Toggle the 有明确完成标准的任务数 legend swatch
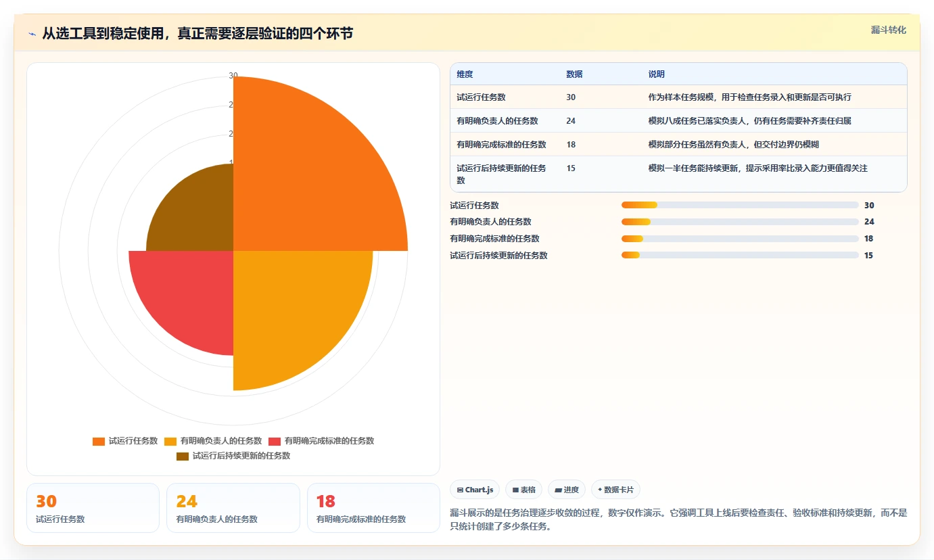This screenshot has width=934, height=560. pos(275,441)
